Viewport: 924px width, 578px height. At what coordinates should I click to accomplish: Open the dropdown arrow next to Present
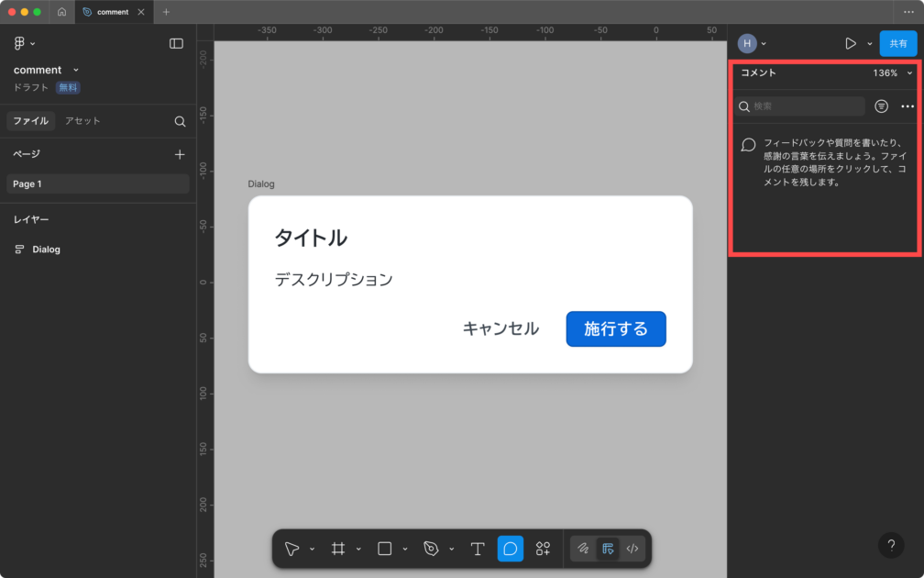click(x=869, y=43)
